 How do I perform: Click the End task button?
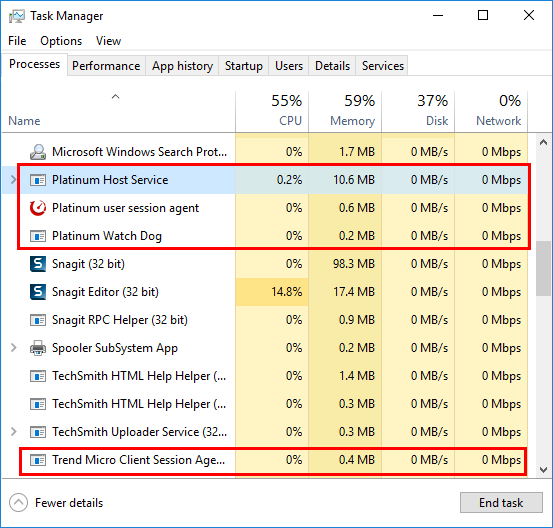point(501,503)
